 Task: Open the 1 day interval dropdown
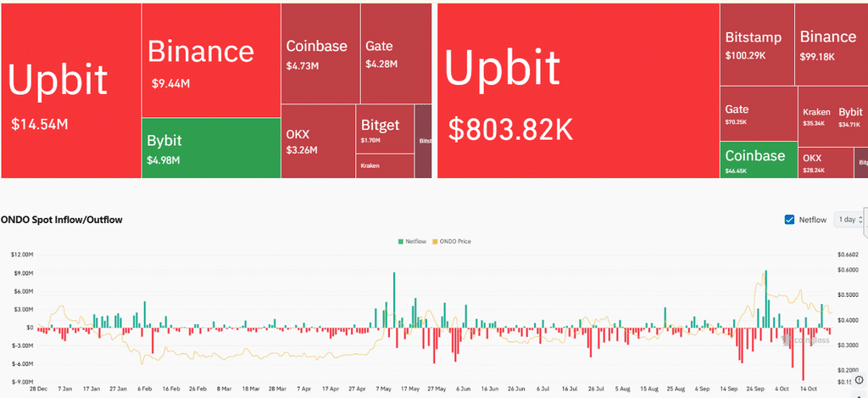pyautogui.click(x=849, y=220)
